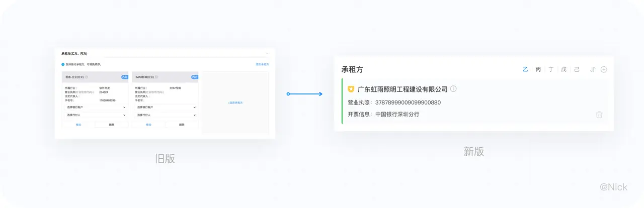This screenshot has height=208, width=644.
Task: Click the info icon in first old tenant card header
Action: [87, 77]
